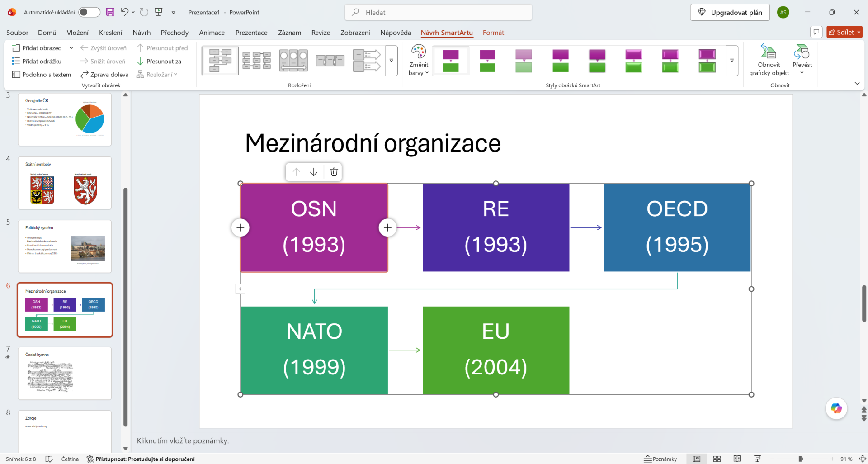Select slide 4 Státní symboly thumbnail

(x=65, y=183)
